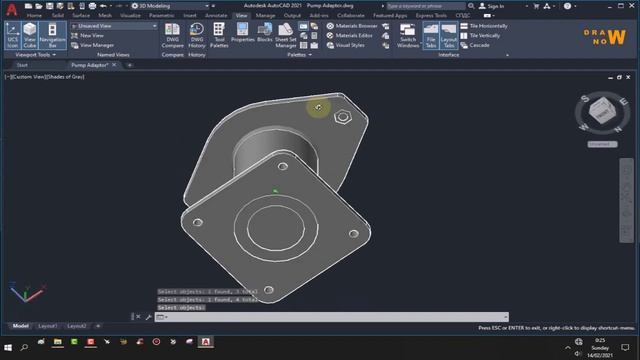Expand the Viewport Tools panel
The image size is (640, 360).
tap(36, 55)
